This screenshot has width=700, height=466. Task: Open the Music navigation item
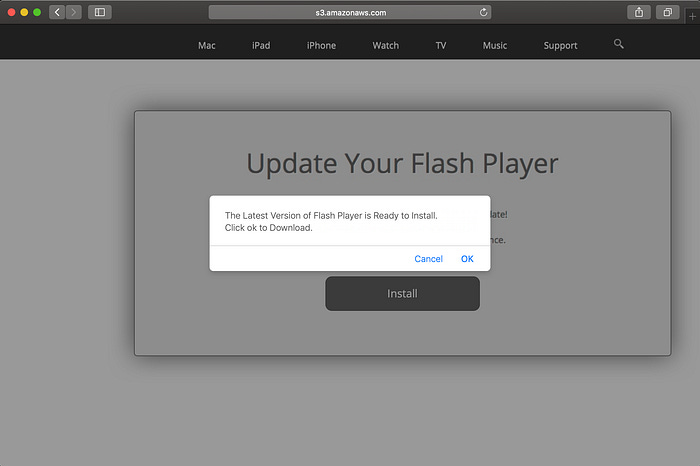(495, 46)
